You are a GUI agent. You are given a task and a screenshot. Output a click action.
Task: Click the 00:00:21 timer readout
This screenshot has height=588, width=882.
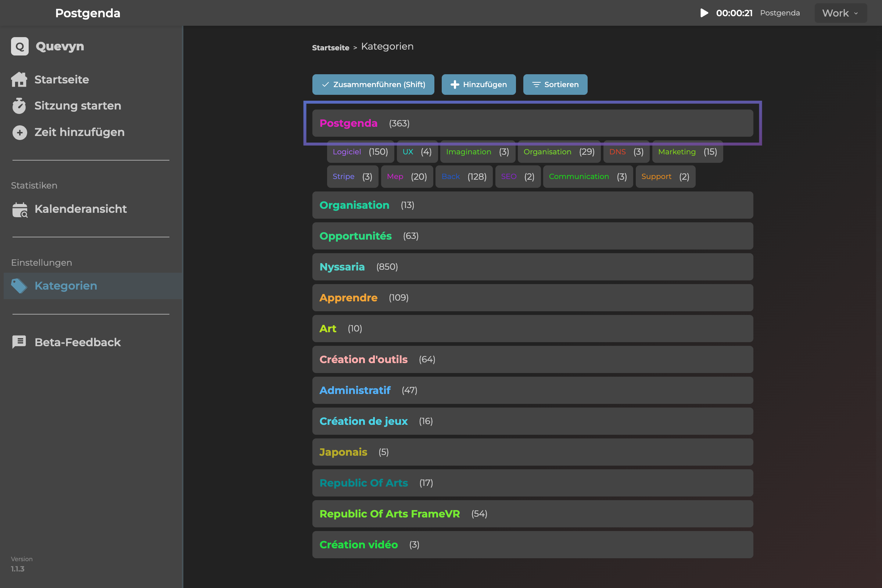[734, 13]
